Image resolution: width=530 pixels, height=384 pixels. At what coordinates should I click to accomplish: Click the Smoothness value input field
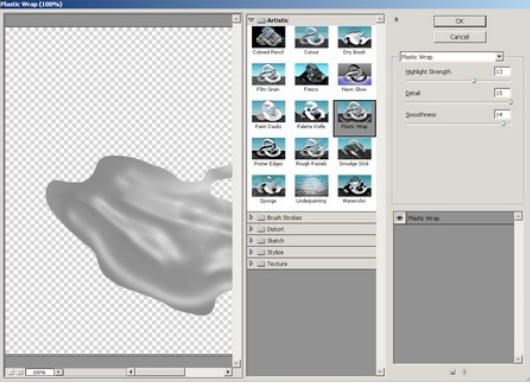[502, 115]
